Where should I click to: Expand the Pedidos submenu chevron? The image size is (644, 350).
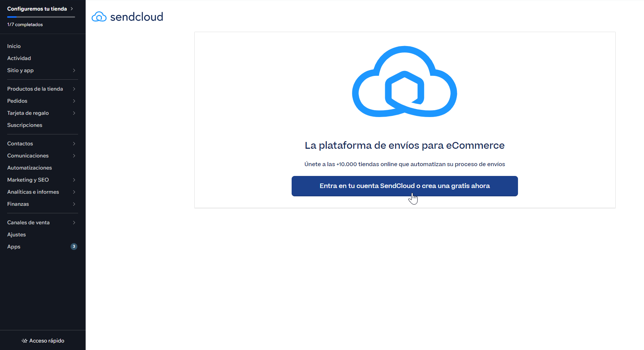pyautogui.click(x=74, y=101)
